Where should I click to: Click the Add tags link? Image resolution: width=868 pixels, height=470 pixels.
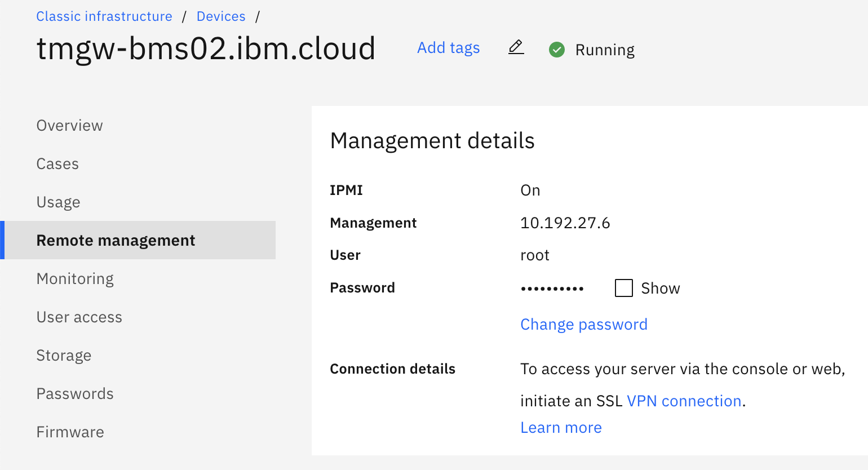(448, 48)
